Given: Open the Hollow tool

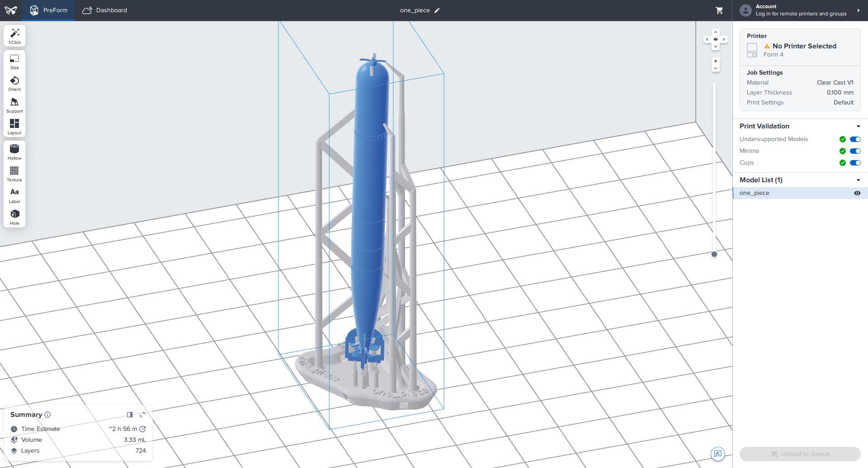Looking at the screenshot, I should click(x=14, y=152).
